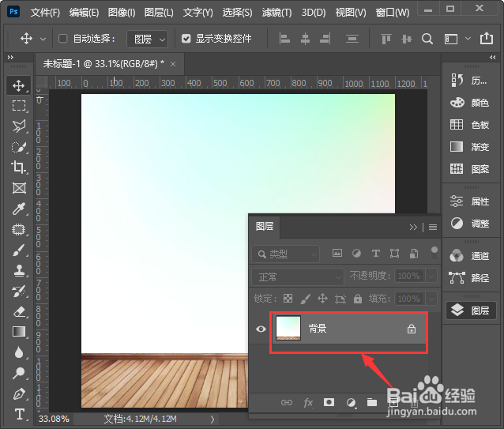Open the workspace switcher dropdown arrow
The height and width of the screenshot is (429, 504).
(468, 39)
